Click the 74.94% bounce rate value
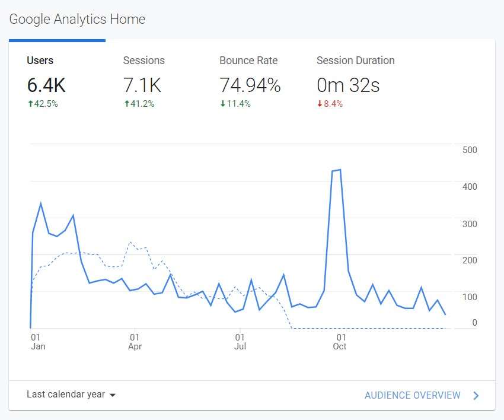The height and width of the screenshot is (420, 504). [x=250, y=85]
